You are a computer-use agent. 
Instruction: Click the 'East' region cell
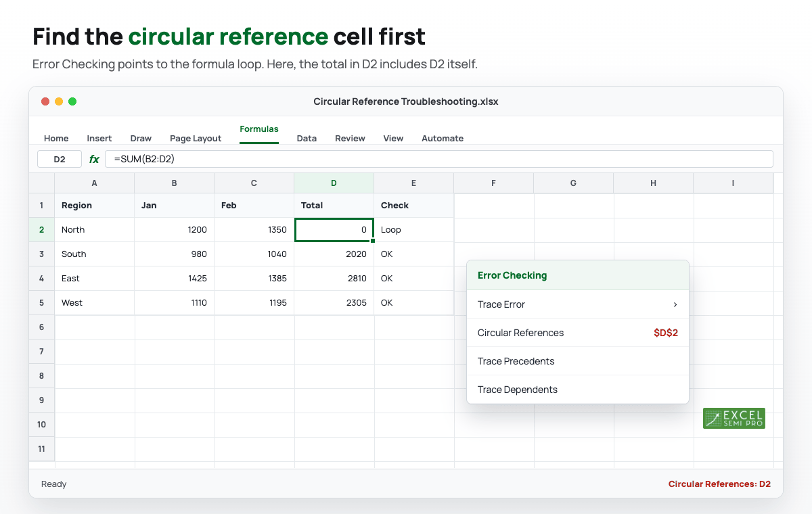[94, 278]
